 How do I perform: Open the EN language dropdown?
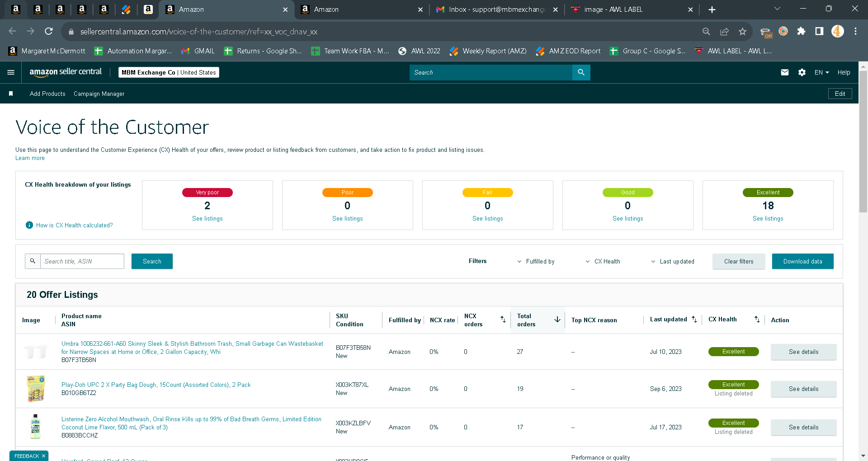click(x=821, y=72)
